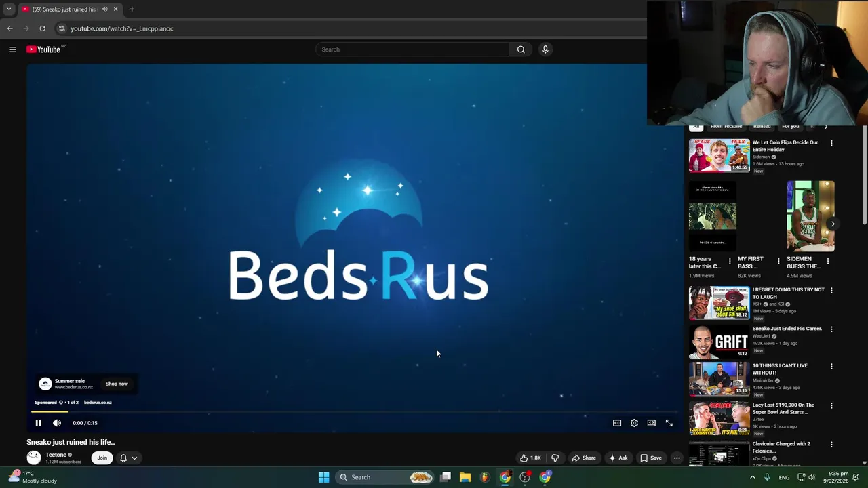
Task: Open options for Coin Flips Holiday video
Action: 831,143
